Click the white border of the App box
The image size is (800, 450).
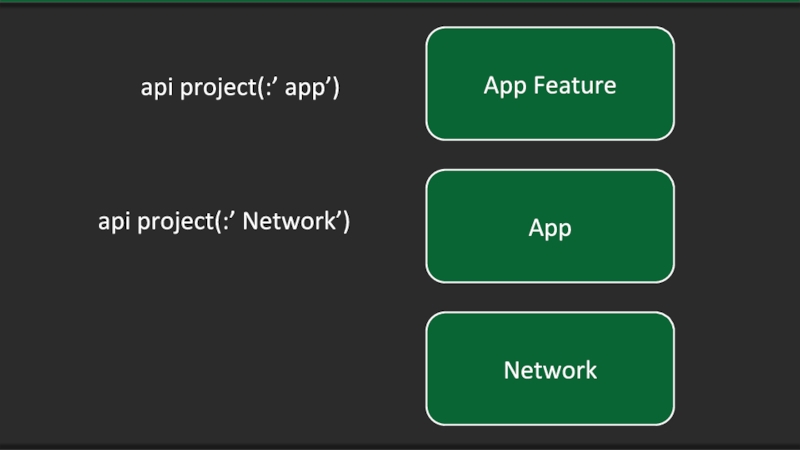point(550,170)
